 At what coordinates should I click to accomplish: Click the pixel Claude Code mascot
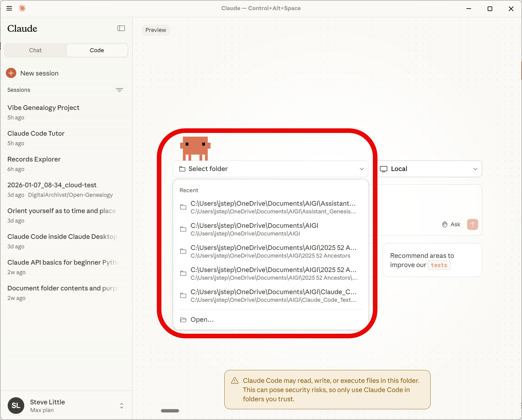(195, 149)
